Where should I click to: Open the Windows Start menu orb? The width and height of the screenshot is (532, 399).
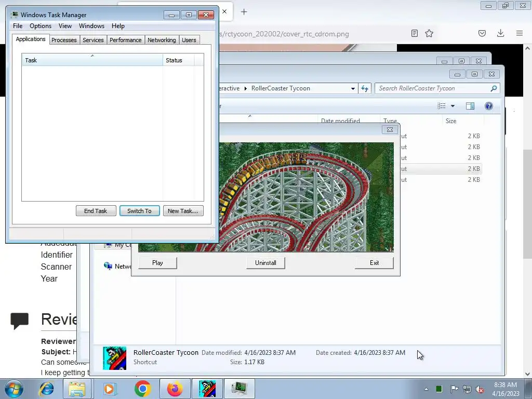(x=14, y=389)
